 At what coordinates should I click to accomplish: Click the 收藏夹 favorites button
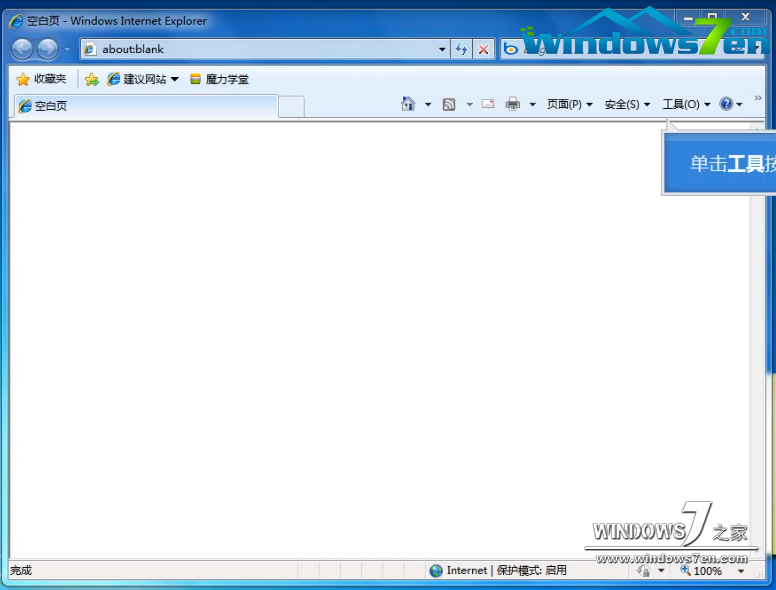[x=41, y=79]
